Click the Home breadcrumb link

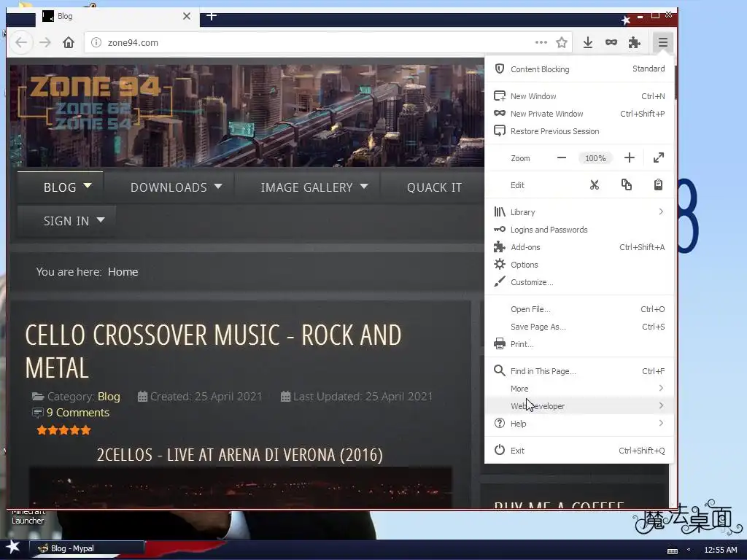click(x=123, y=272)
